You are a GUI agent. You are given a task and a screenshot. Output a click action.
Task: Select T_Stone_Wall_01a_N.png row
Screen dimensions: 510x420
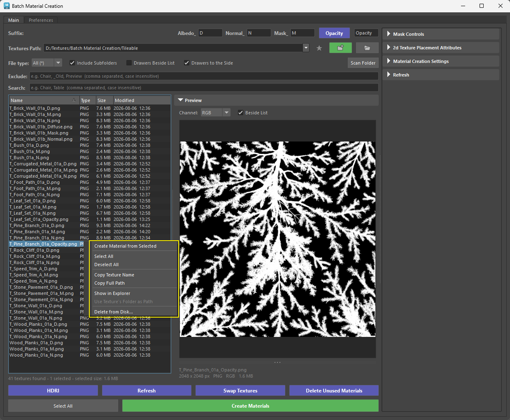(x=90, y=318)
